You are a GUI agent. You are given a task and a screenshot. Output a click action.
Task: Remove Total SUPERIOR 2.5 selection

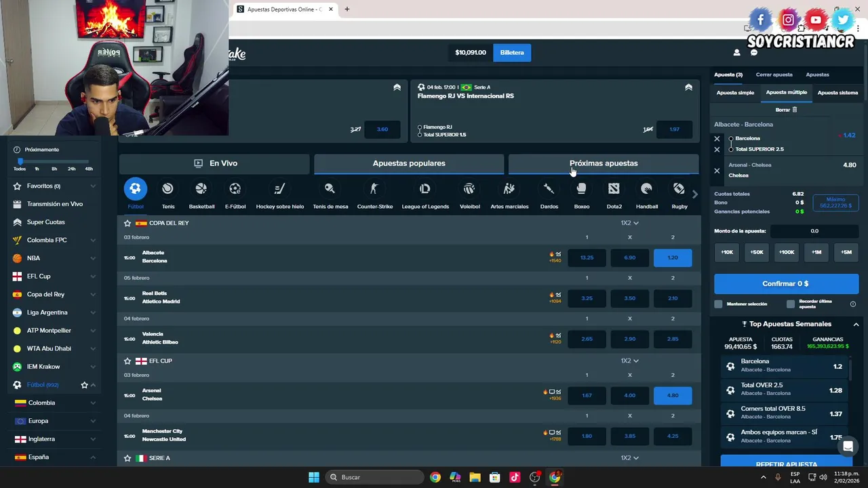point(717,149)
